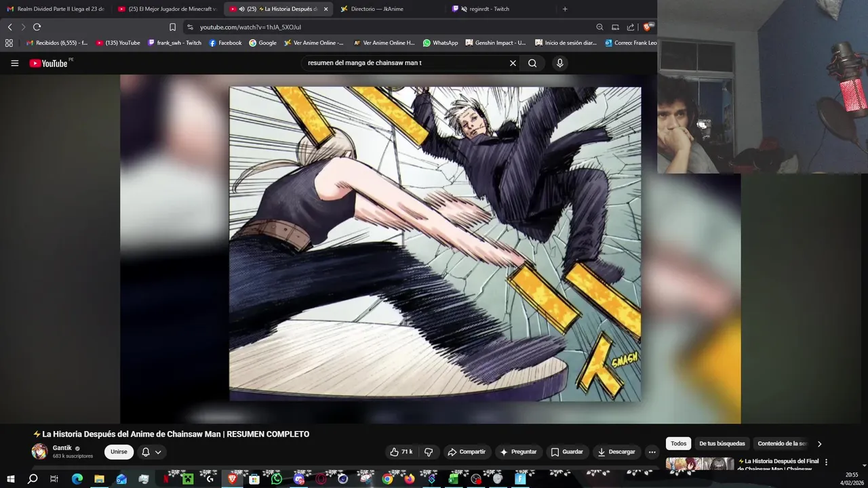Bookmark this page with the bookmark icon

[172, 27]
